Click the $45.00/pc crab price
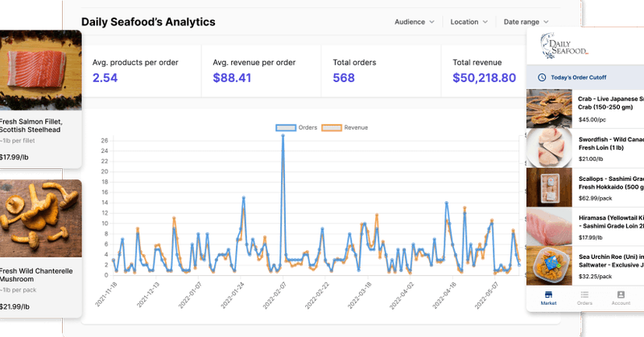Viewport: 644px width, 337px height. [x=592, y=120]
